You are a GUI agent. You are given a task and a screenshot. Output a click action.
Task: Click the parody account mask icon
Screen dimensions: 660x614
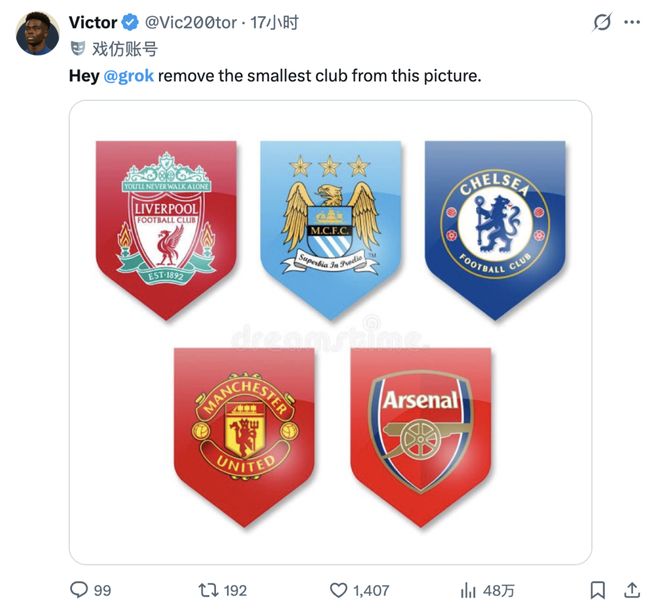[79, 48]
